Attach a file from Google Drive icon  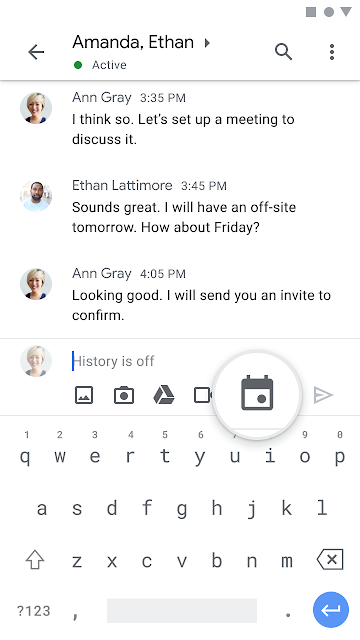pos(164,395)
